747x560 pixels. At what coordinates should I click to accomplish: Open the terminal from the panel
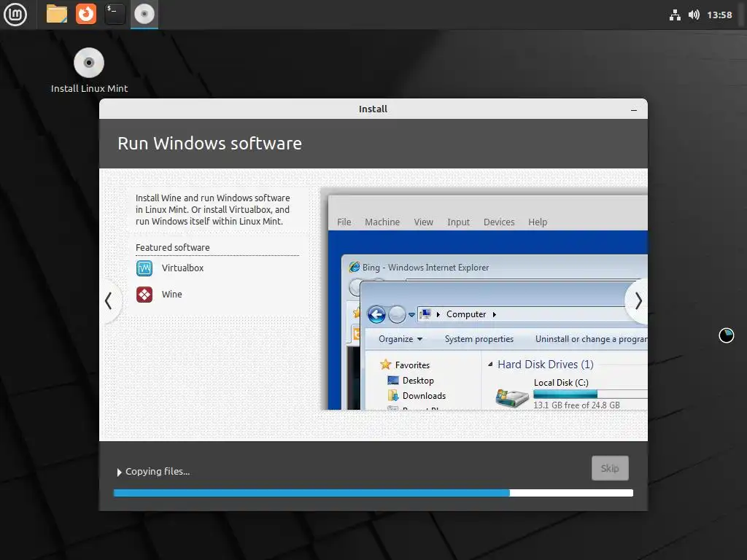click(115, 15)
